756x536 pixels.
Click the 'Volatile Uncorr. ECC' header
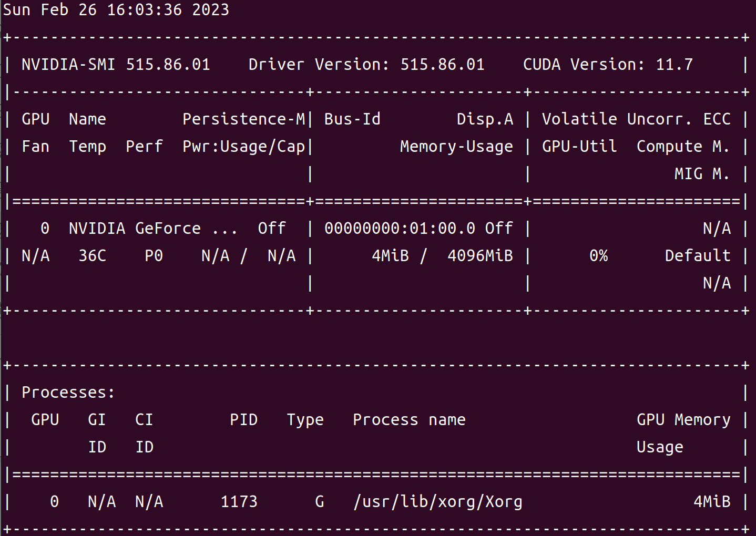click(636, 119)
